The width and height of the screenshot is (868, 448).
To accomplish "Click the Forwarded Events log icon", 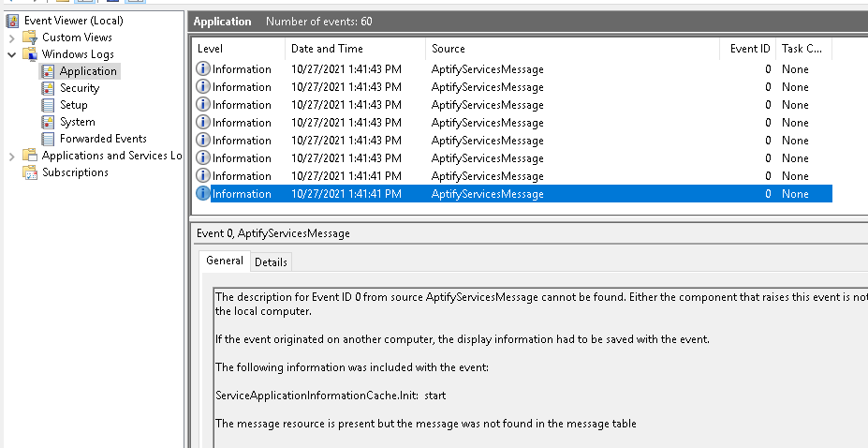I will pyautogui.click(x=48, y=139).
